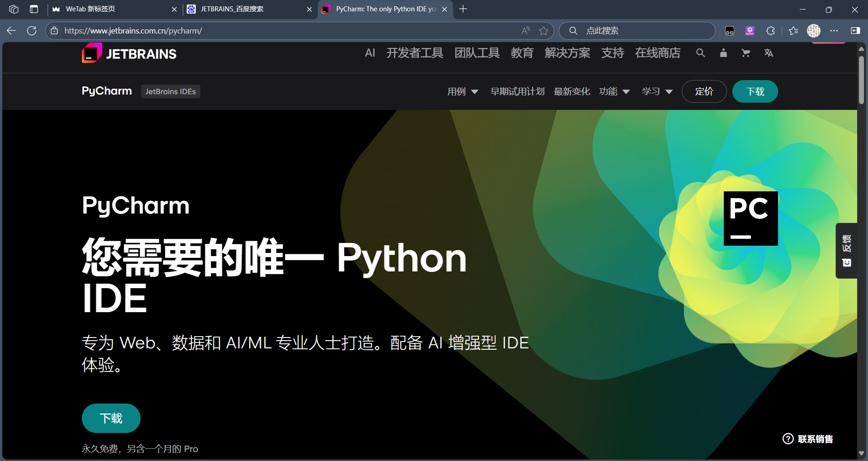
Task: Open the 联系销售 question mark icon
Action: (788, 438)
